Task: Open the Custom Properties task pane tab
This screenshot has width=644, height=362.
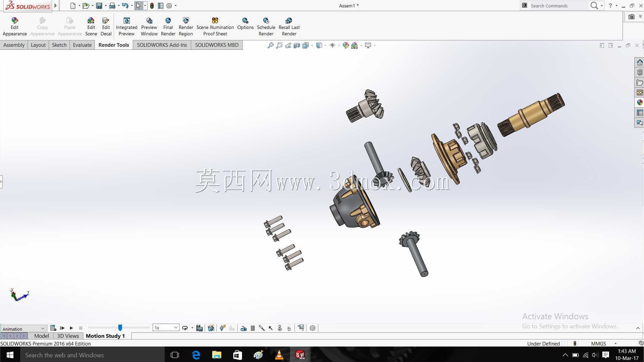Action: coord(640,113)
